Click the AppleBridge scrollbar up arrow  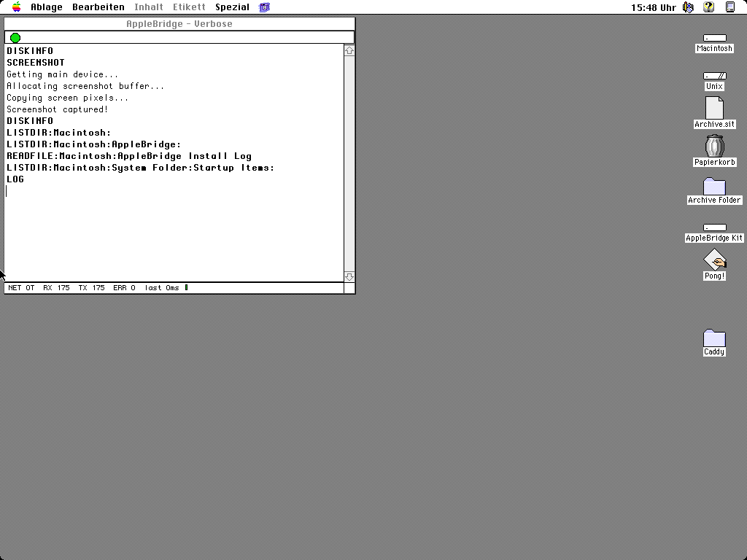[x=349, y=50]
